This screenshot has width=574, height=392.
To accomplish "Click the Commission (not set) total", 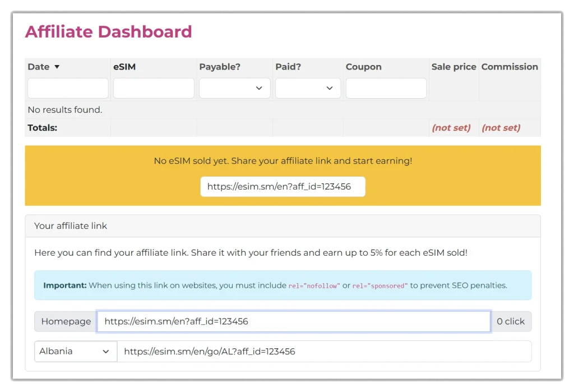I will coord(501,127).
